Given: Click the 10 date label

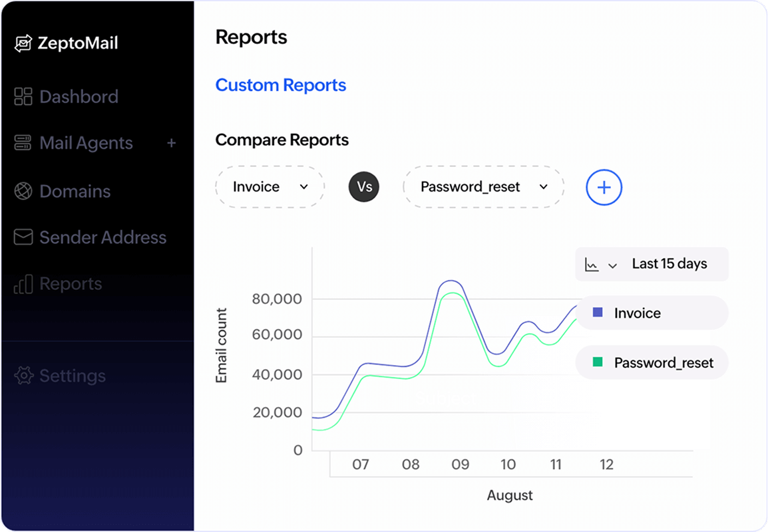Looking at the screenshot, I should click(x=508, y=464).
